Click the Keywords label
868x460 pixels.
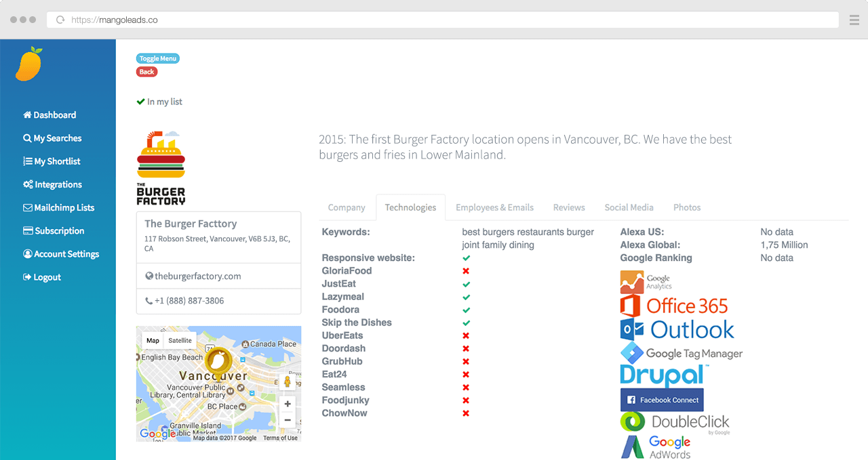(346, 232)
